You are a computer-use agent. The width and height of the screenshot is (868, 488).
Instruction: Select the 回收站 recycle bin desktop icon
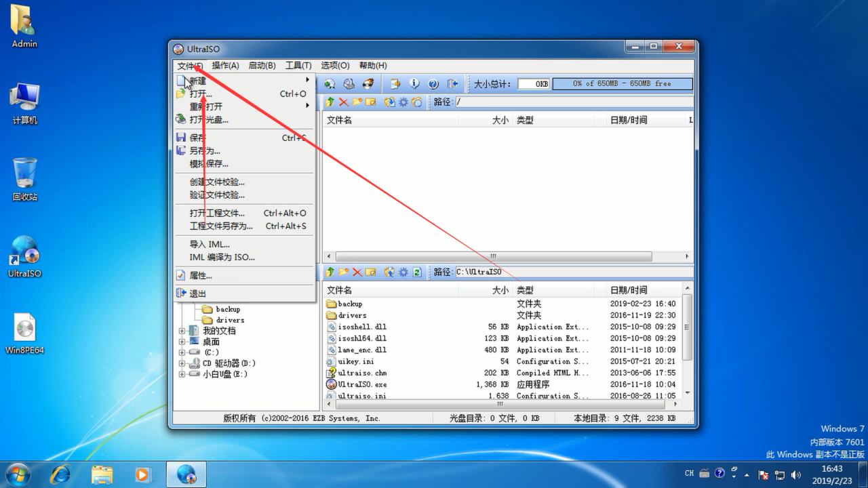(x=25, y=180)
